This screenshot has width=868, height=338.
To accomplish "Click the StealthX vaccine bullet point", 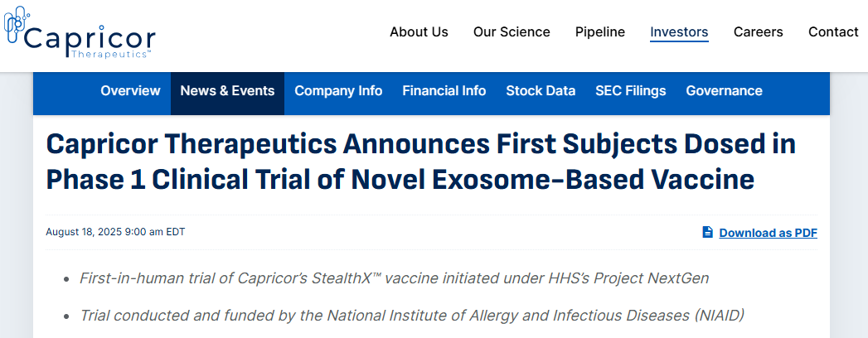I will [x=394, y=278].
